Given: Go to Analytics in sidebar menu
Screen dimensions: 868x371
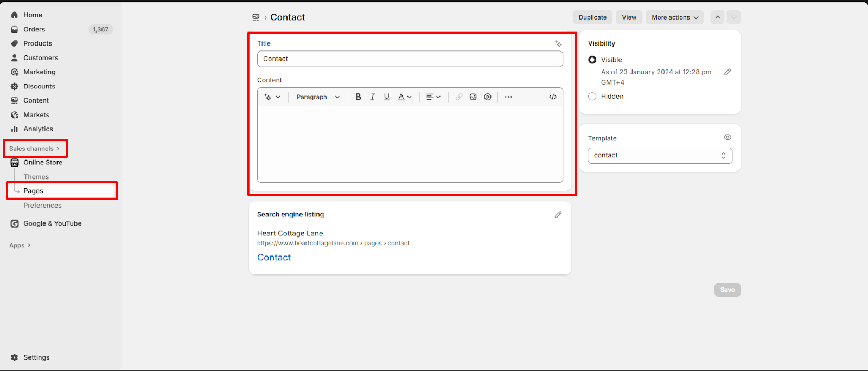Looking at the screenshot, I should pyautogui.click(x=38, y=129).
